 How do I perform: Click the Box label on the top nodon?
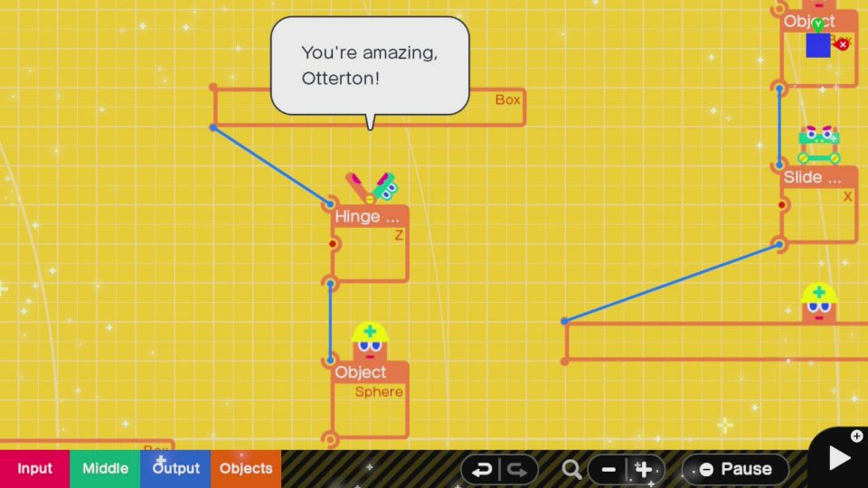point(507,99)
